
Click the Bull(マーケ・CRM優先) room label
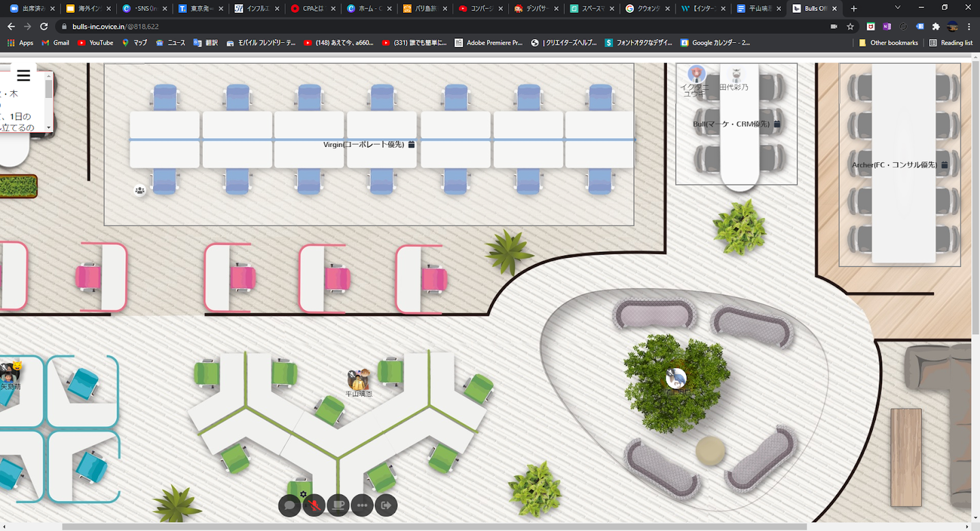(x=731, y=124)
